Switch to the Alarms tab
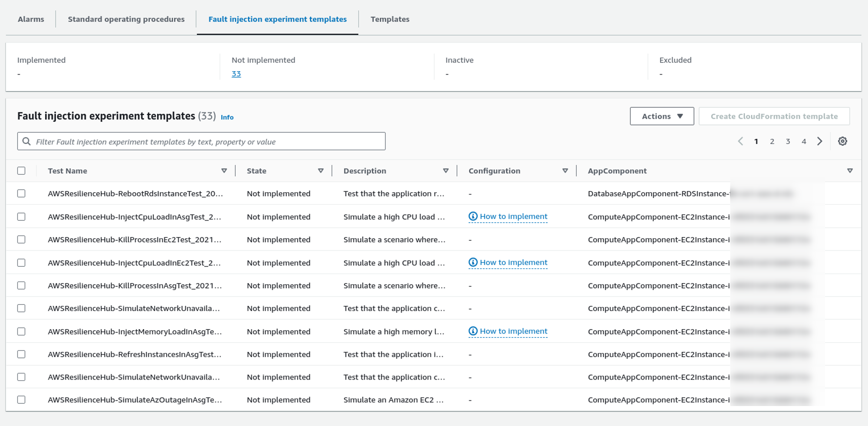This screenshot has height=426, width=868. 31,19
